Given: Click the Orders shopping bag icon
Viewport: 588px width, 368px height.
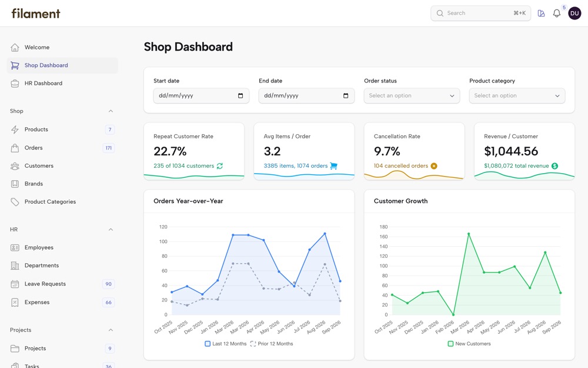Looking at the screenshot, I should 15,148.
